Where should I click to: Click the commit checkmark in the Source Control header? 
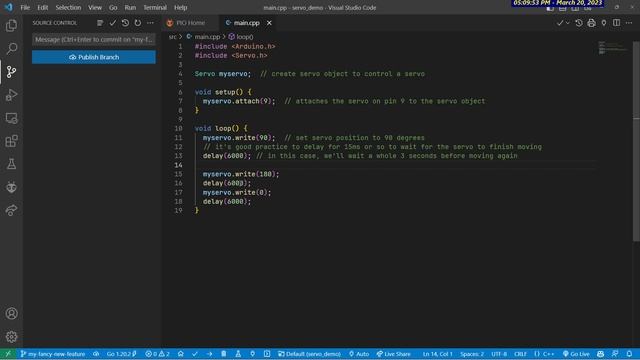pyautogui.click(x=113, y=23)
